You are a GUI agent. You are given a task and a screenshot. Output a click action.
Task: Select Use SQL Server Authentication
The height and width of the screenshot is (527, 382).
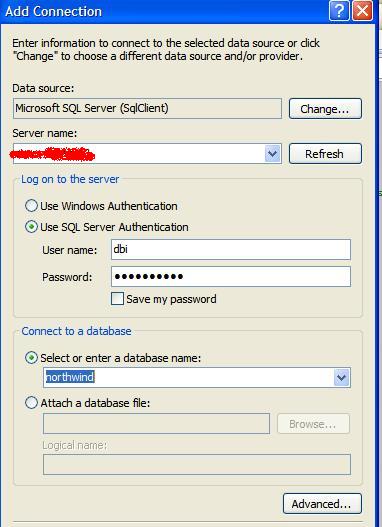pos(31,227)
